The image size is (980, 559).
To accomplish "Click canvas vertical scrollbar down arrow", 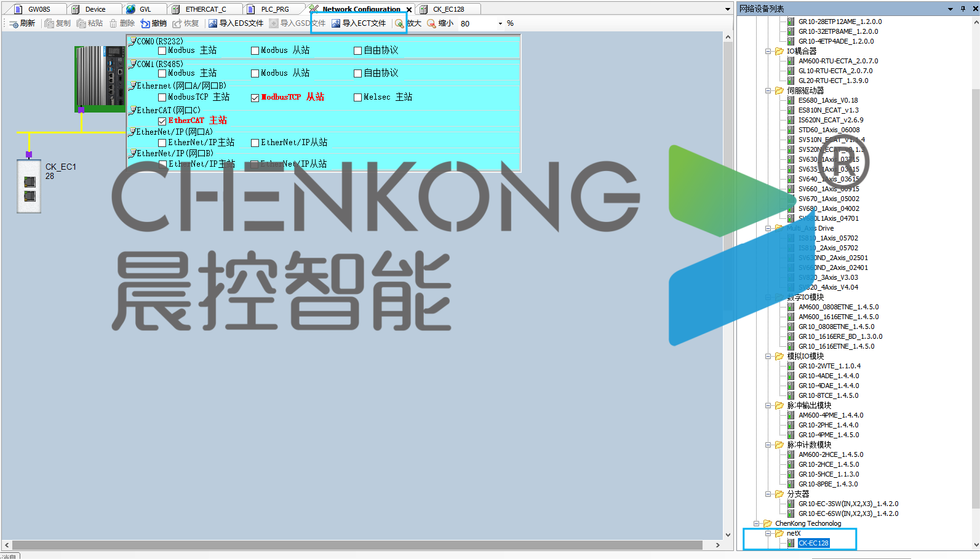I will pos(728,535).
